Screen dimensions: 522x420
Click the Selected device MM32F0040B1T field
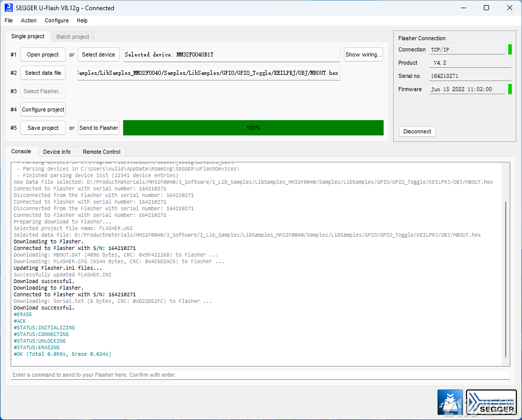pyautogui.click(x=231, y=54)
